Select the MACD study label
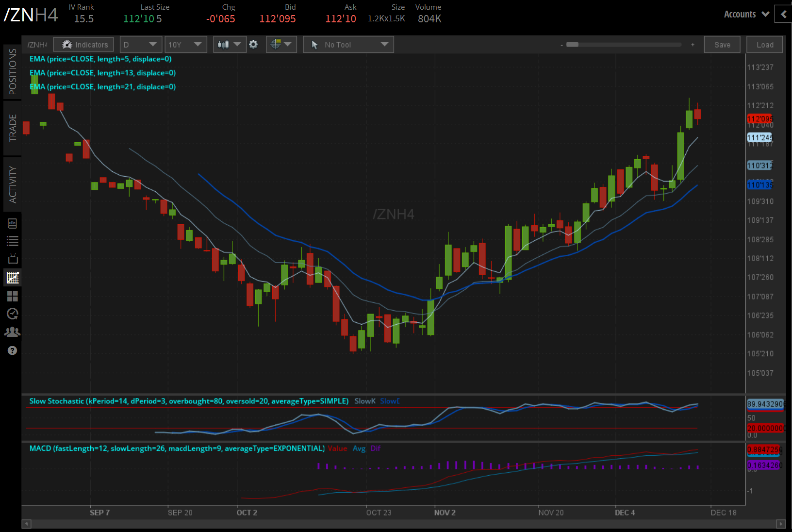The image size is (792, 532). point(177,449)
